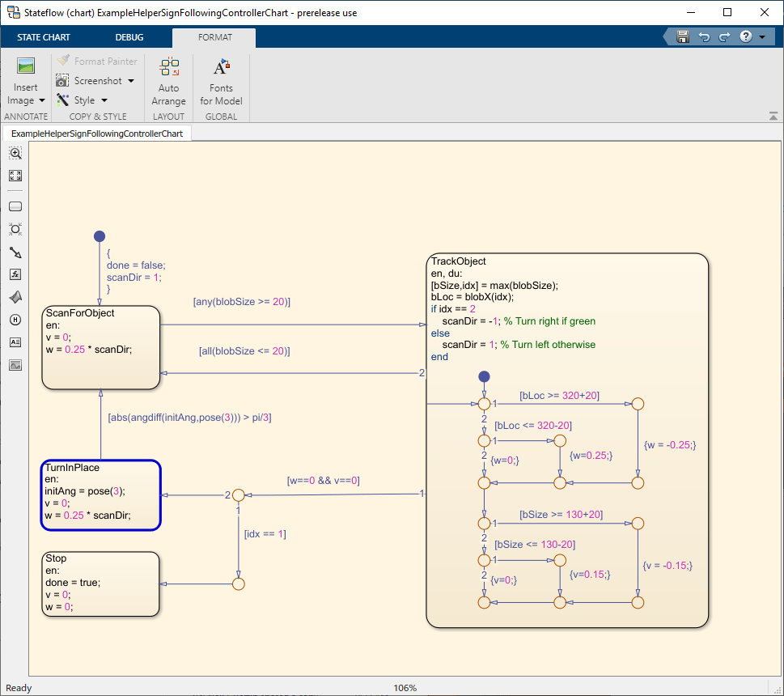Click the Fit to View icon
This screenshot has width=784, height=696.
pyautogui.click(x=15, y=176)
